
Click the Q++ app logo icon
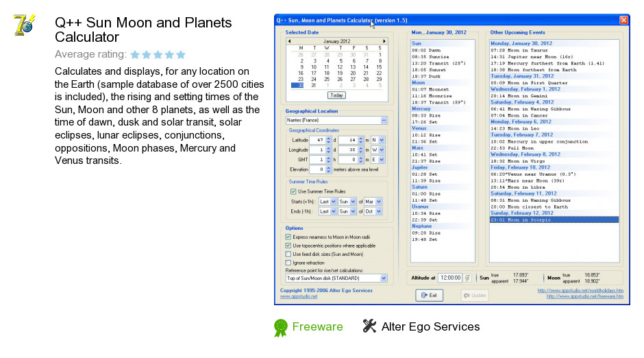coord(24,25)
